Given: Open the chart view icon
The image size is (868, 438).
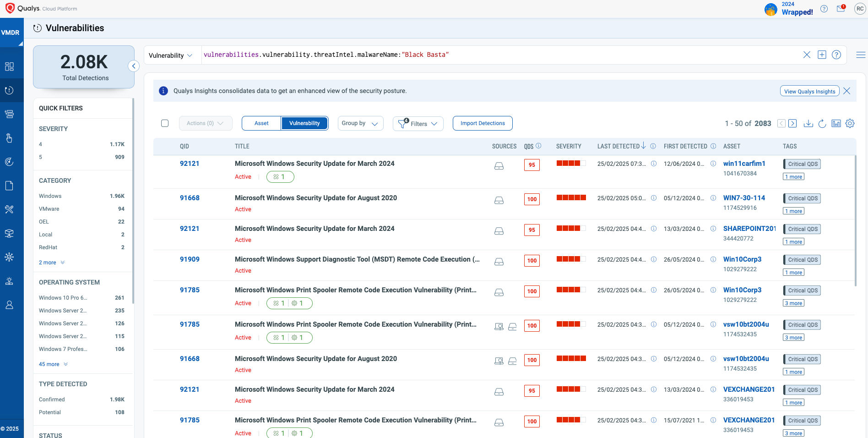Looking at the screenshot, I should tap(836, 123).
